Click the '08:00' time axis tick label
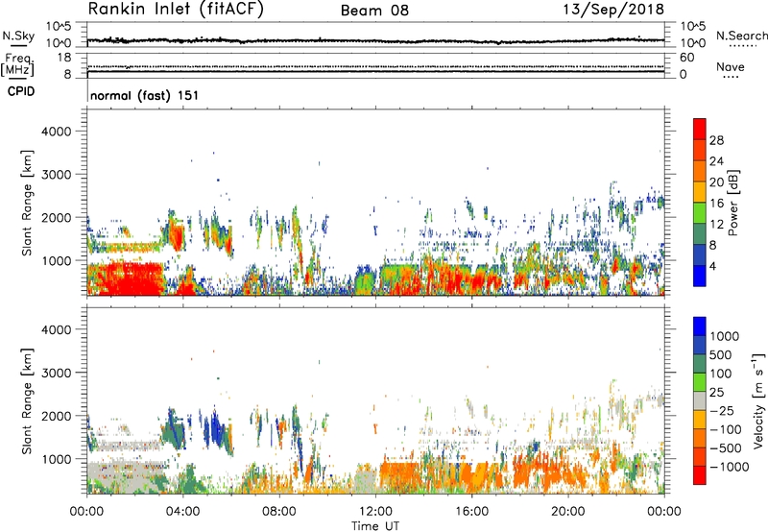Image resolution: width=768 pixels, height=532 pixels. point(278,512)
